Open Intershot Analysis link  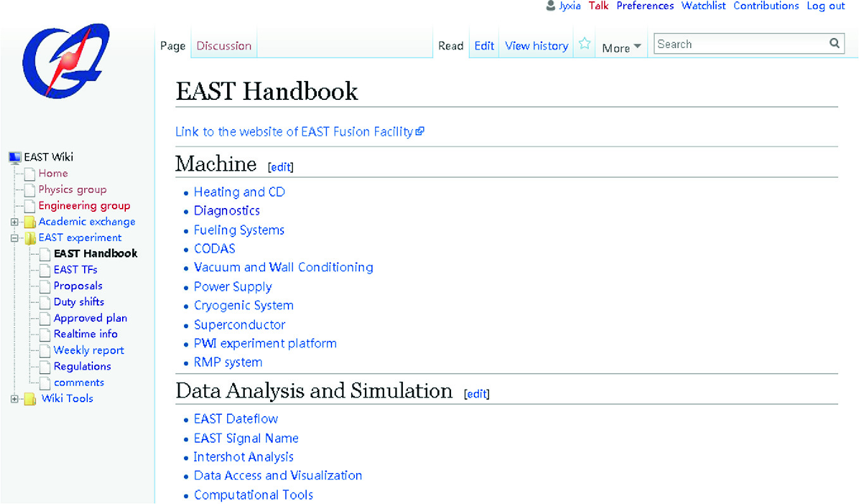pos(244,457)
